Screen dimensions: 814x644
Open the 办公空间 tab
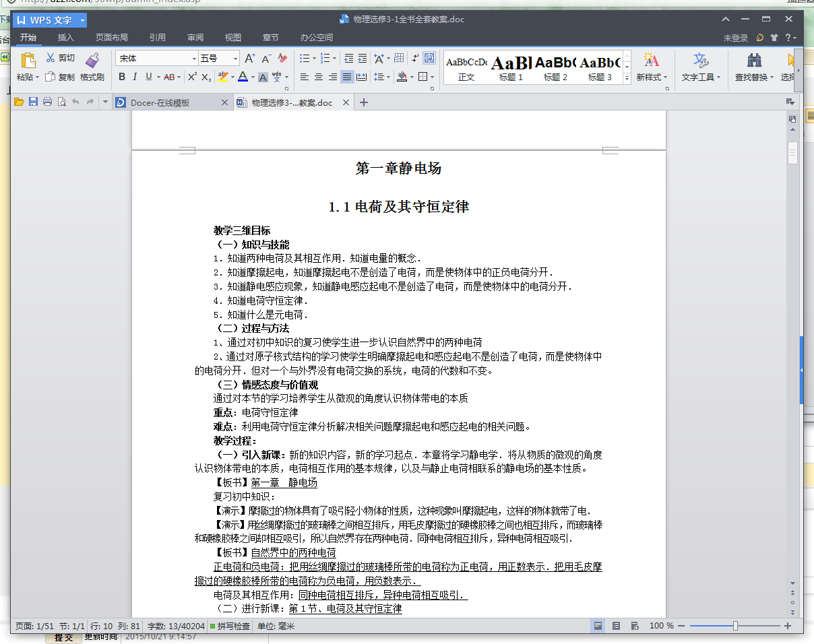coord(316,38)
